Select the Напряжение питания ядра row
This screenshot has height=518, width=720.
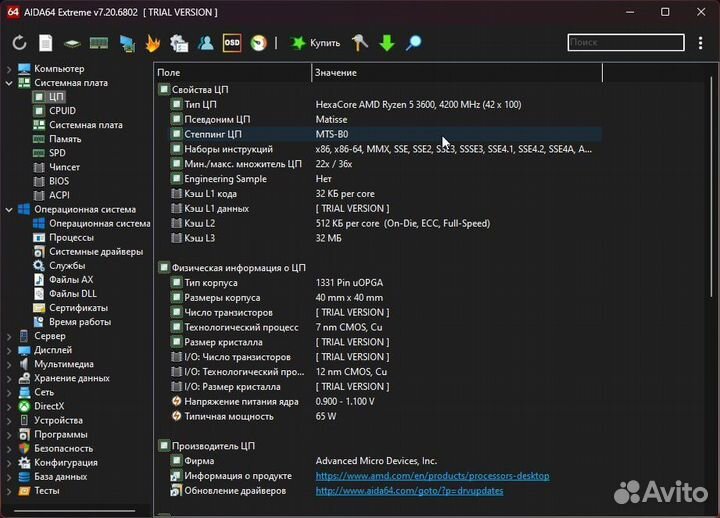point(386,402)
